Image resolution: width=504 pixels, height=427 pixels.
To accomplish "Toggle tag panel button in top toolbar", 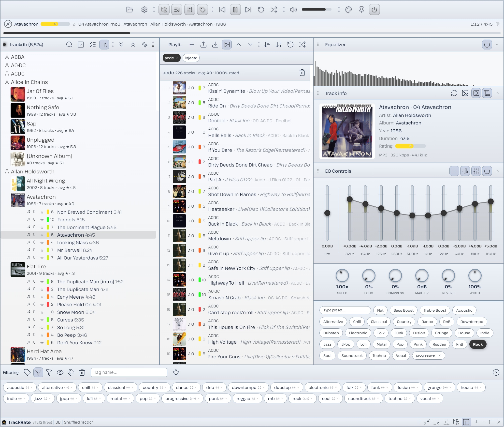I will [202, 10].
